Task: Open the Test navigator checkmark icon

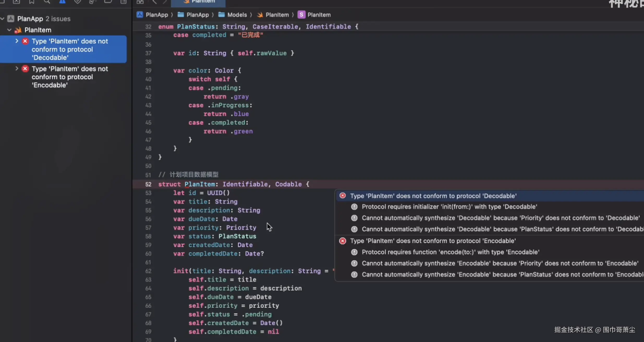Action: pos(77,2)
